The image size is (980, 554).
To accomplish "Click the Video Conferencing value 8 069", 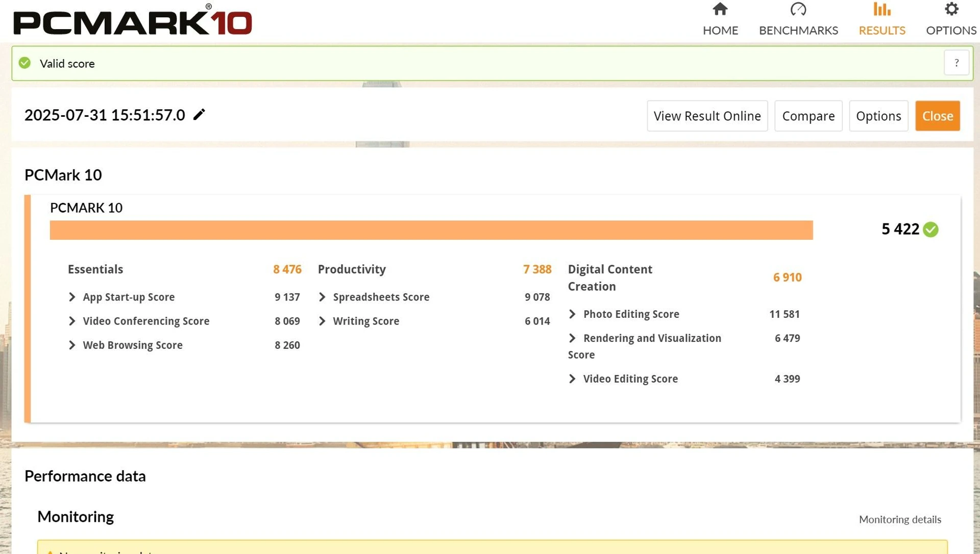I will (287, 321).
